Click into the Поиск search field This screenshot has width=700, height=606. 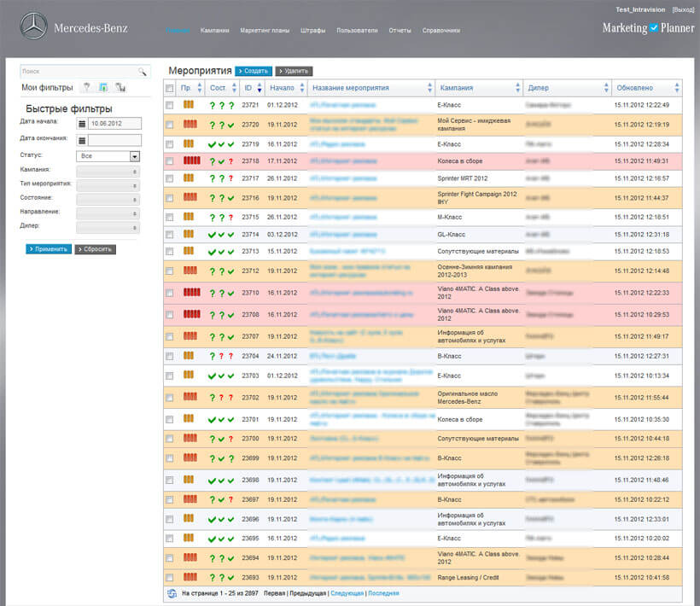(85, 72)
